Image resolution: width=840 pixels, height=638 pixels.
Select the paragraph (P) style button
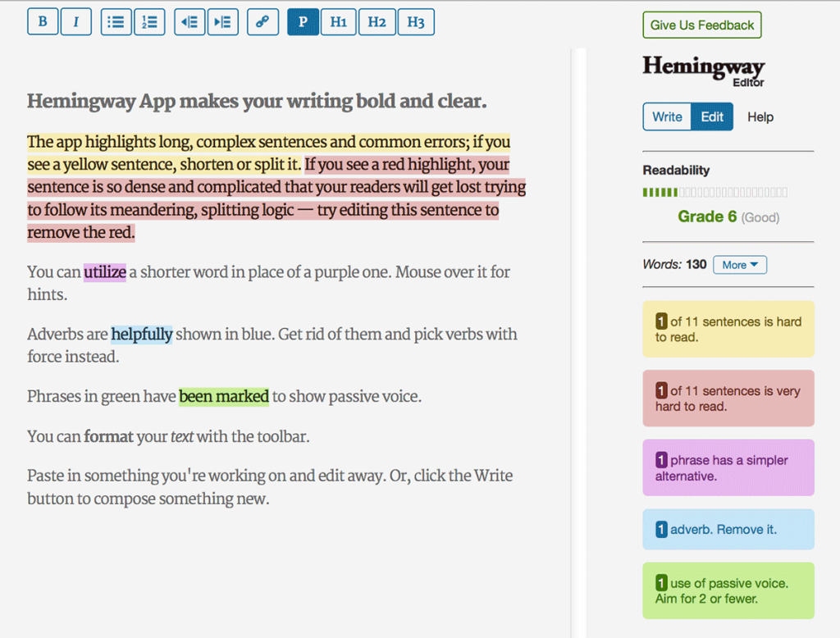pos(303,22)
